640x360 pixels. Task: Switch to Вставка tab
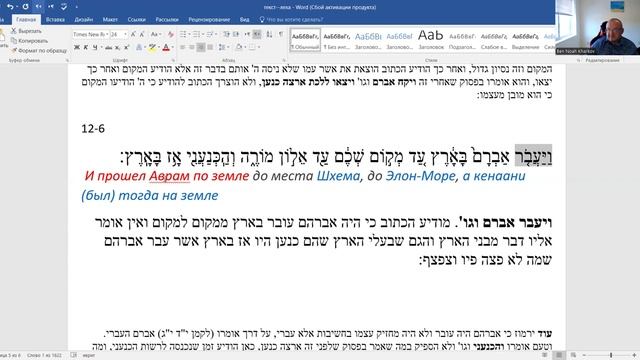[x=55, y=19]
